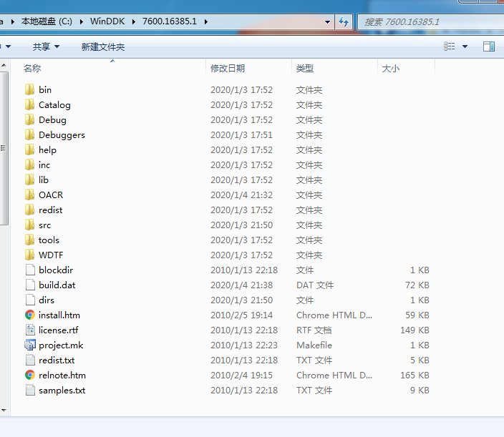This screenshot has height=437, width=504.
Task: Select the file name build.dat
Action: point(57,285)
